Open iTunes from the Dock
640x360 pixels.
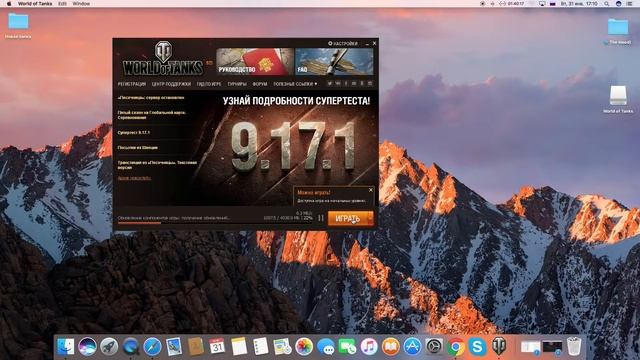[369, 347]
